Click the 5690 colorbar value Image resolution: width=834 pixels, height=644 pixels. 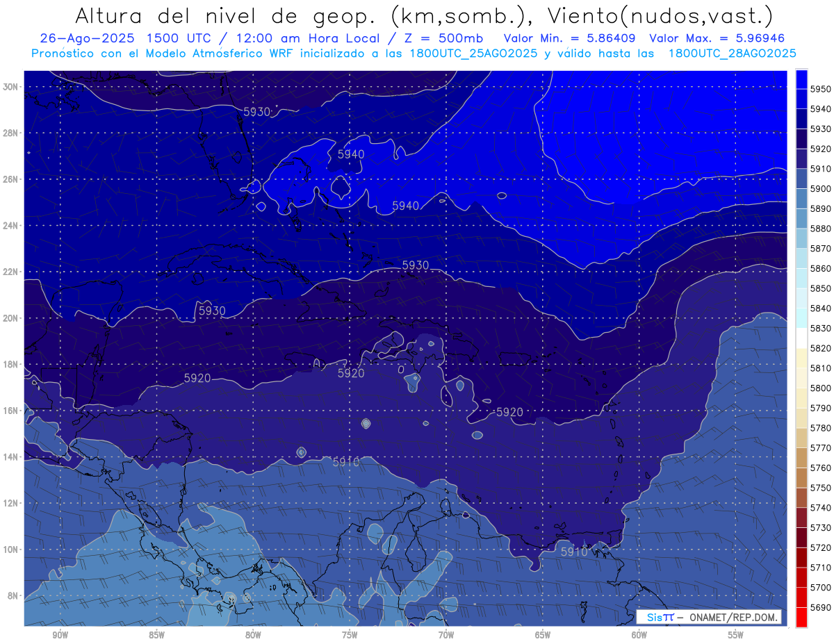click(821, 607)
